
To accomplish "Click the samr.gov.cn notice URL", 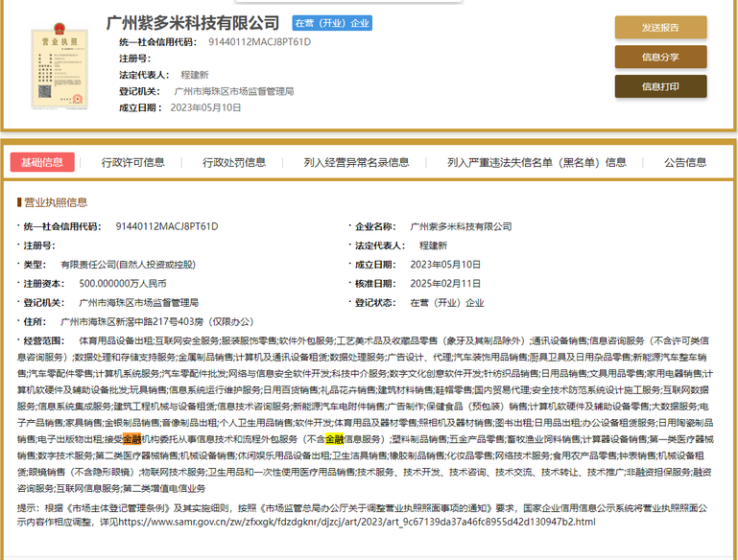I will click(357, 522).
